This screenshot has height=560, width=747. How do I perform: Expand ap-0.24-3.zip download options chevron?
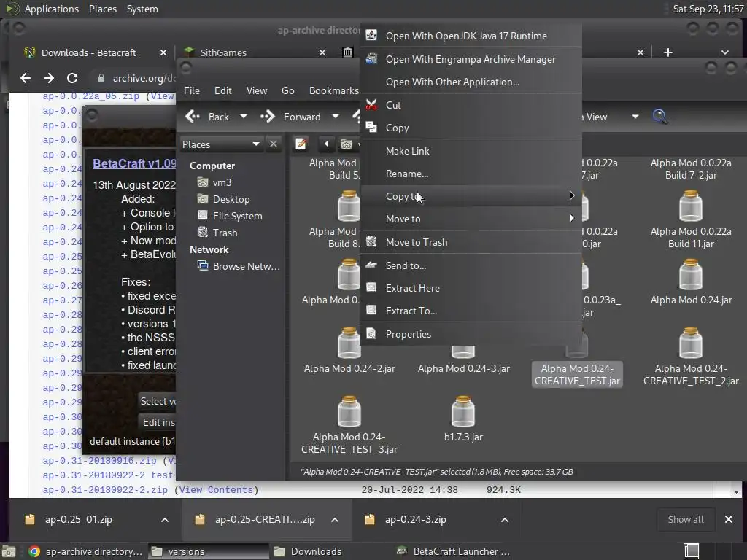(x=505, y=519)
